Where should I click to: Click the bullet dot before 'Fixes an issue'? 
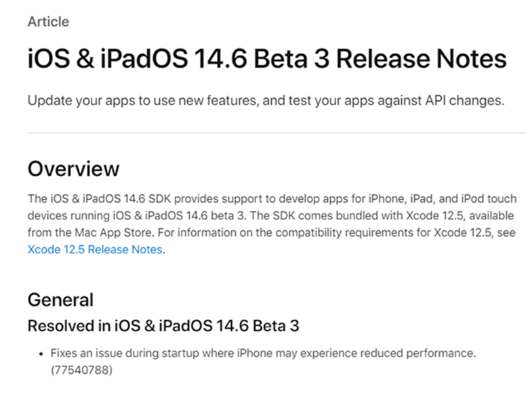[41, 354]
